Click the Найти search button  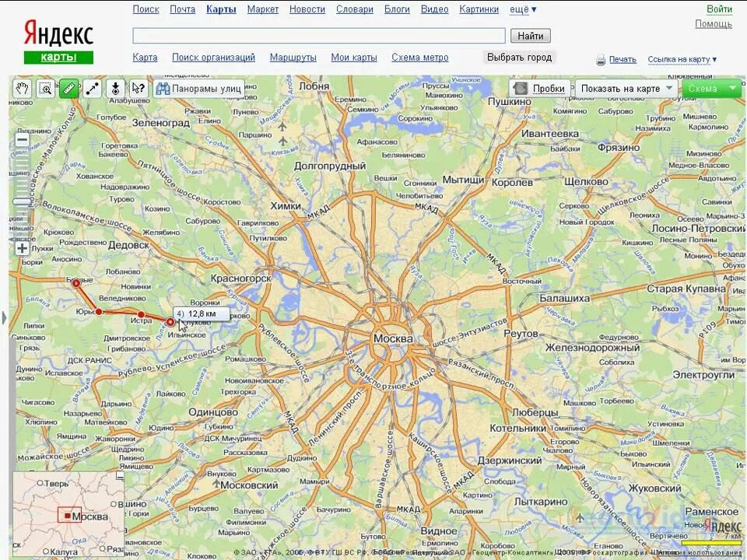[x=530, y=36]
